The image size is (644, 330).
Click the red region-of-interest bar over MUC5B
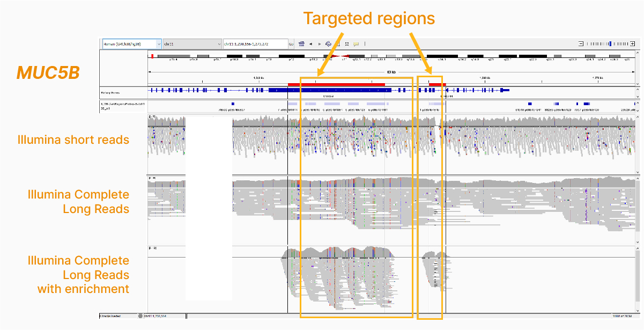[336, 84]
